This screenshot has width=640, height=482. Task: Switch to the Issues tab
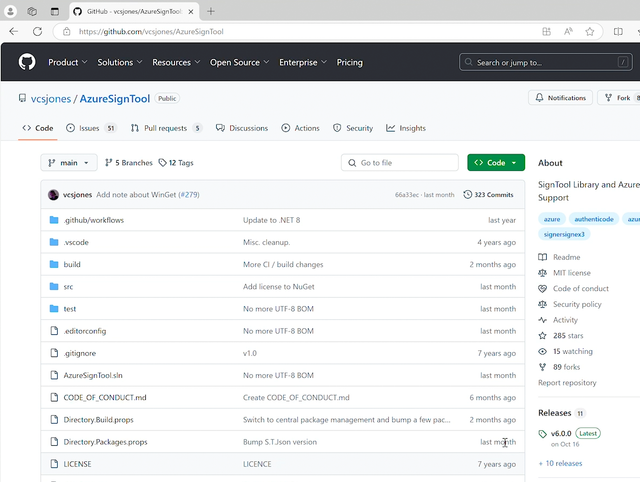point(91,128)
